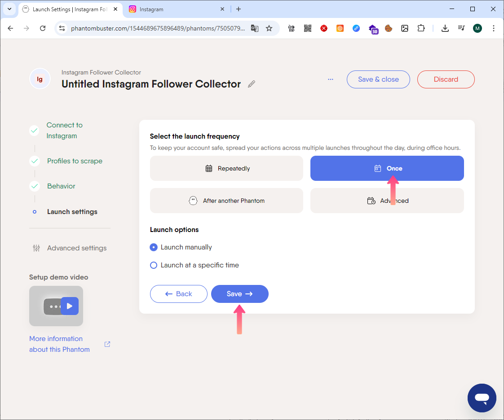The image size is (504, 420).
Task: Click the cookie extension icon
Action: point(389,28)
